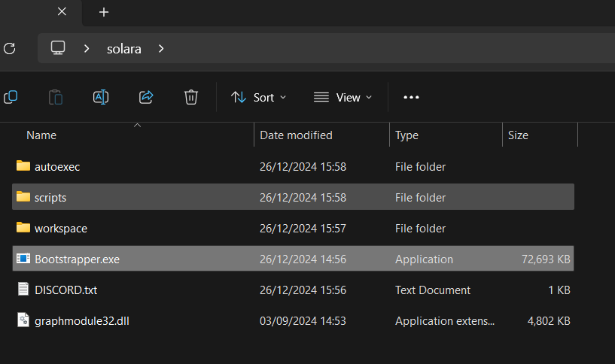Screen dimensions: 615x364
Task: Close the current Explorer tab
Action: 62,12
